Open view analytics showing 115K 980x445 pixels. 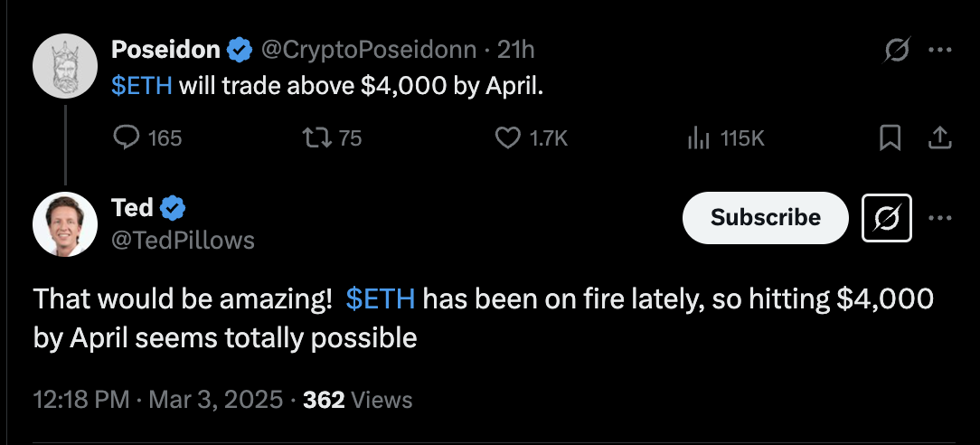[698, 137]
